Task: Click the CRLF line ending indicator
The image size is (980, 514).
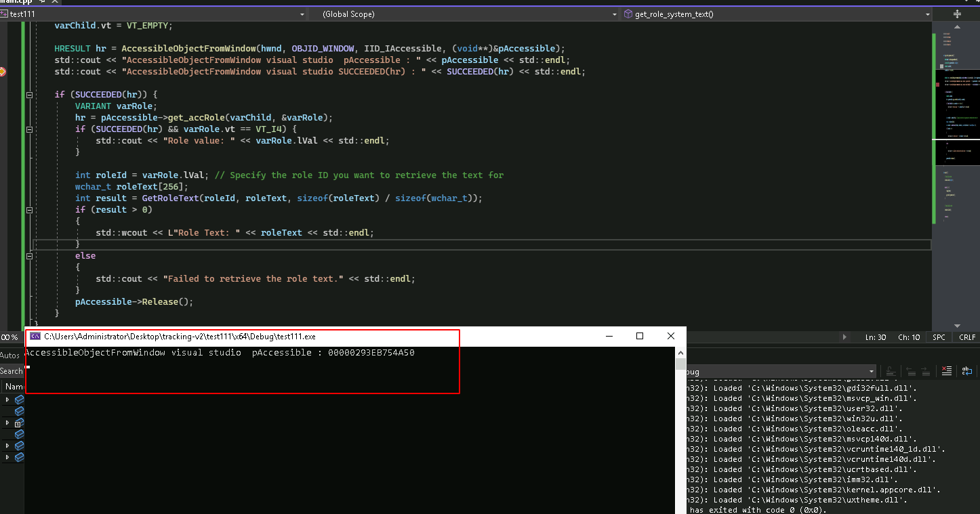Action: tap(967, 337)
